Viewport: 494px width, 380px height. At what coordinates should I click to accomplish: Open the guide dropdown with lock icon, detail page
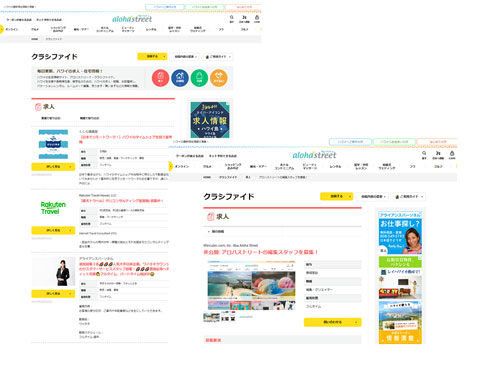coord(409,197)
